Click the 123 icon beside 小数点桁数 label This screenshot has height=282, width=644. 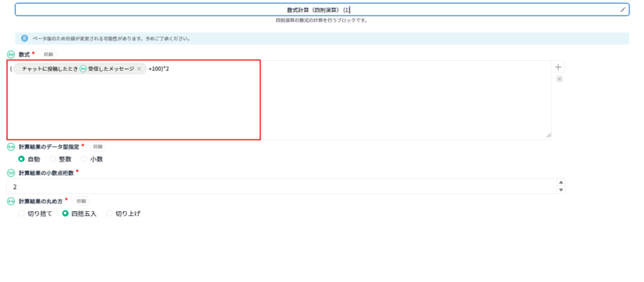11,173
